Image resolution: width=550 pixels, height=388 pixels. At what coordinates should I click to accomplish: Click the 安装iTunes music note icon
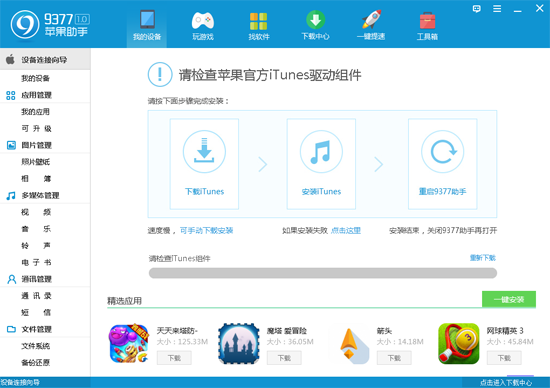321,152
